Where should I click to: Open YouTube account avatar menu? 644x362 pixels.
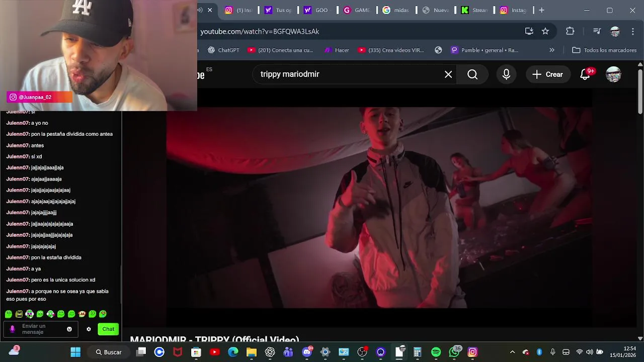point(613,74)
